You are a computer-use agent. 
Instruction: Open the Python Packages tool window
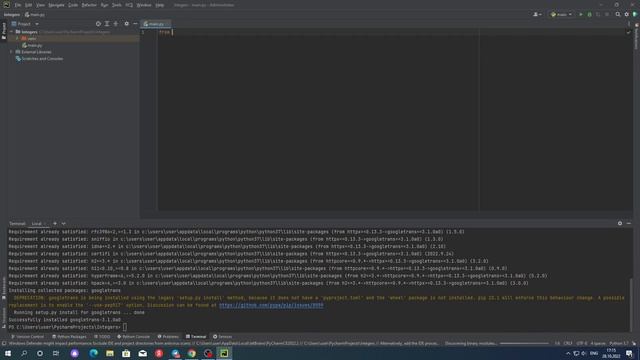point(69,337)
